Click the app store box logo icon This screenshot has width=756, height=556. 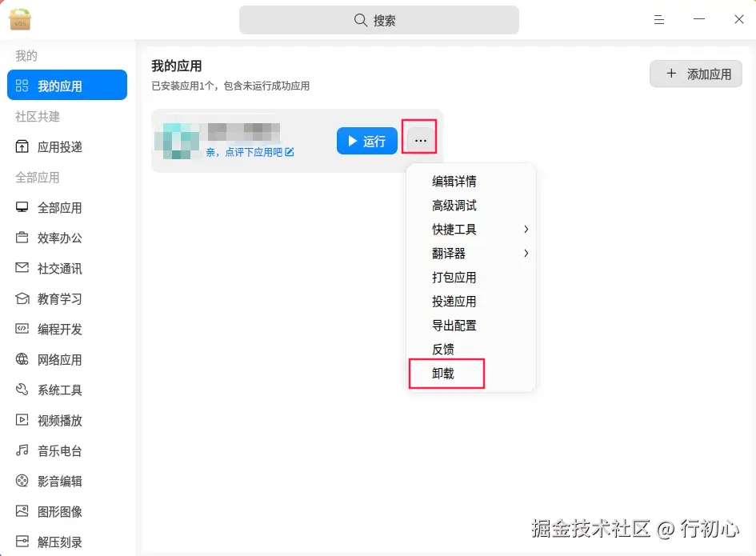click(20, 19)
